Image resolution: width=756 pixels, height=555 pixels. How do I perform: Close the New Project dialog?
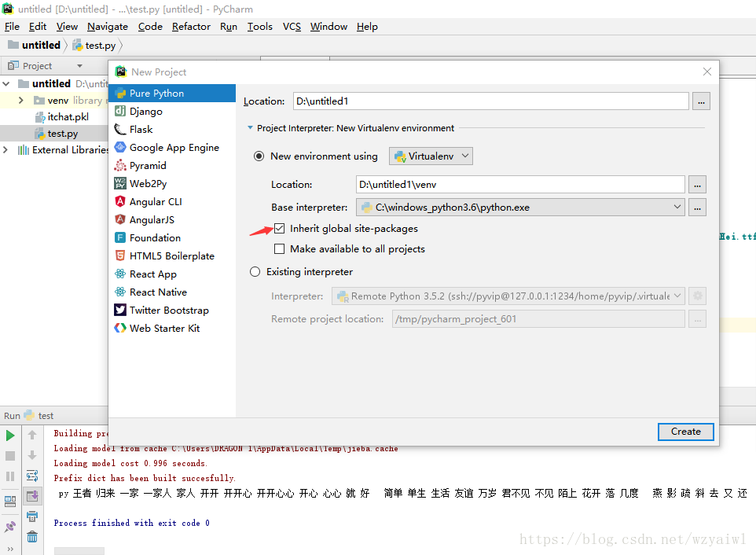click(706, 72)
